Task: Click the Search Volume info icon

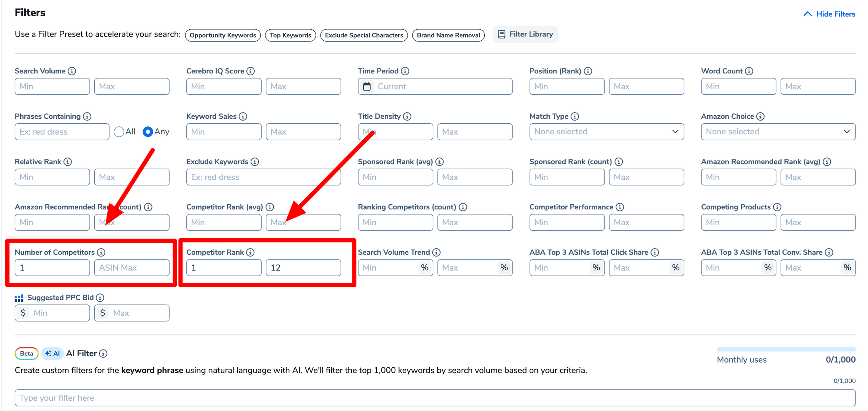Action: pos(72,71)
